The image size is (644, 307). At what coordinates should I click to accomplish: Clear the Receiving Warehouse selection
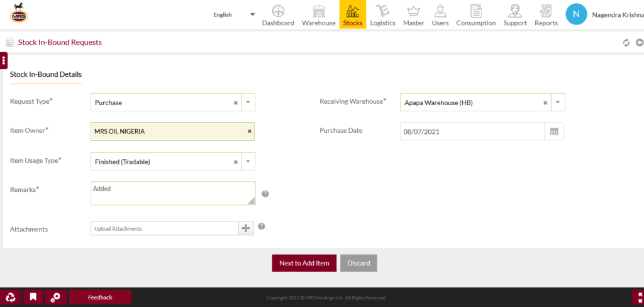(x=545, y=103)
